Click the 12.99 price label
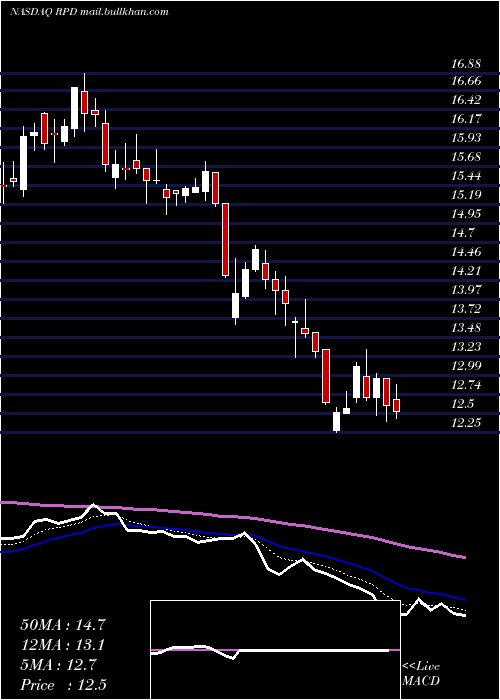The height and width of the screenshot is (700, 500). click(466, 366)
